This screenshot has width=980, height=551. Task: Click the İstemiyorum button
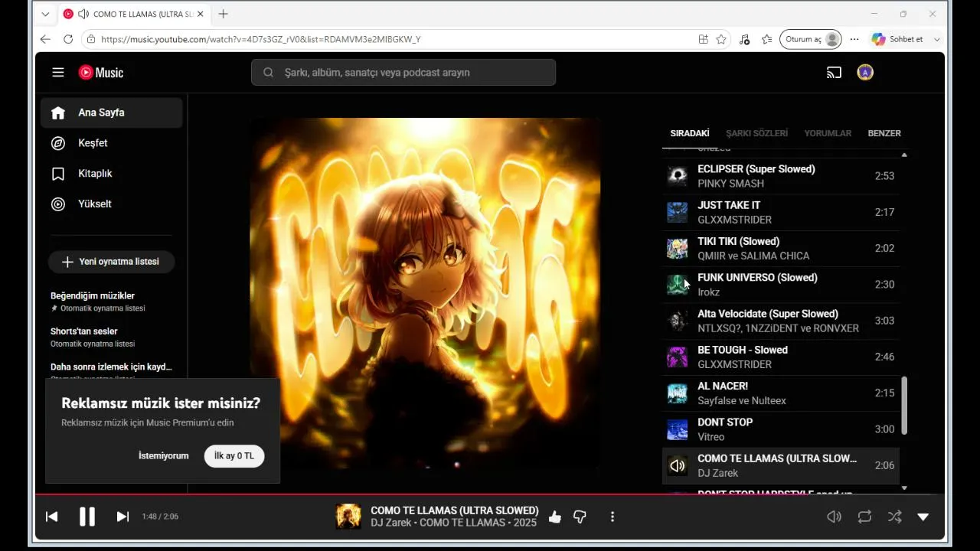(x=163, y=456)
